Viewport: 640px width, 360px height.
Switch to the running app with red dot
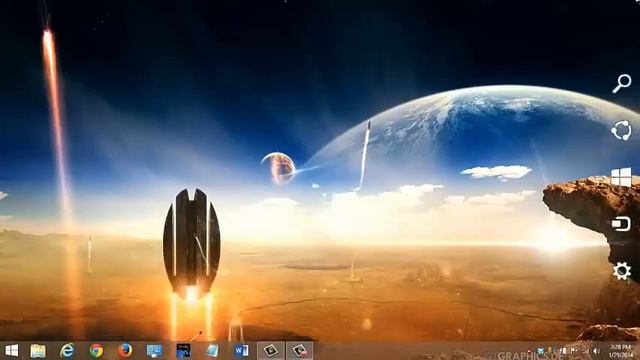pos(300,351)
